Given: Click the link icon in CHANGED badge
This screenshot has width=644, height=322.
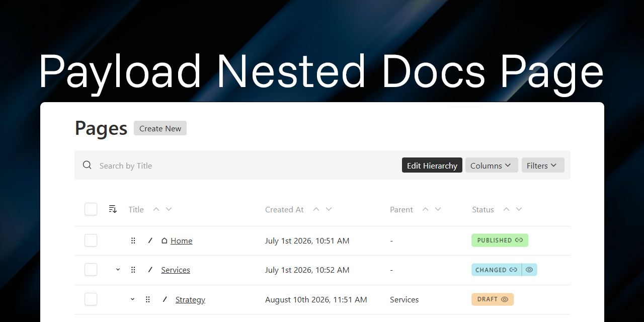Looking at the screenshot, I should [x=513, y=270].
